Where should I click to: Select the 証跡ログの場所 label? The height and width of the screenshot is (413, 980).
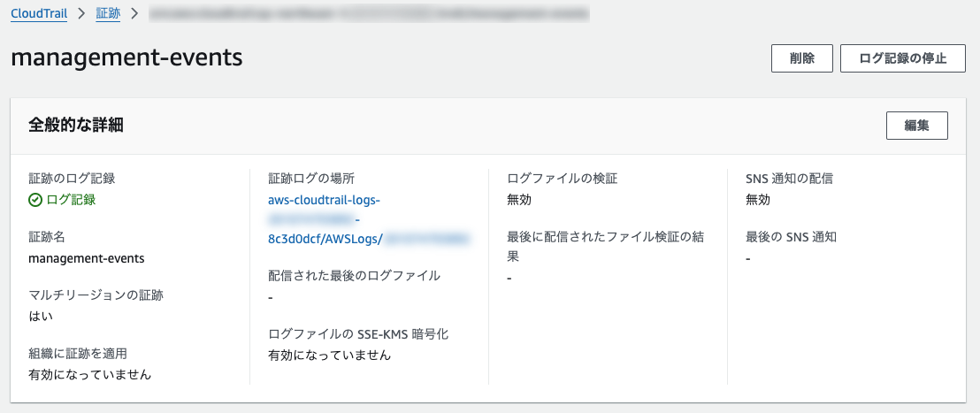point(311,178)
